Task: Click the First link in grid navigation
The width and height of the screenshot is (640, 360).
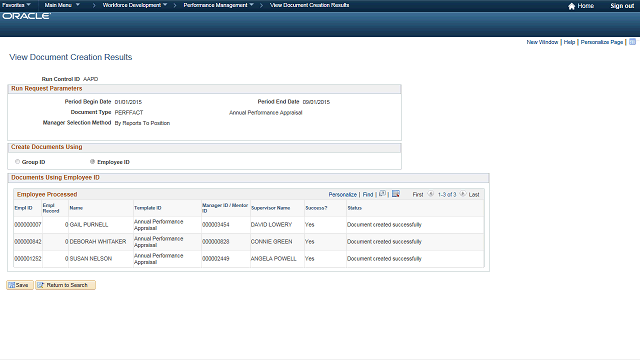Action: point(418,195)
